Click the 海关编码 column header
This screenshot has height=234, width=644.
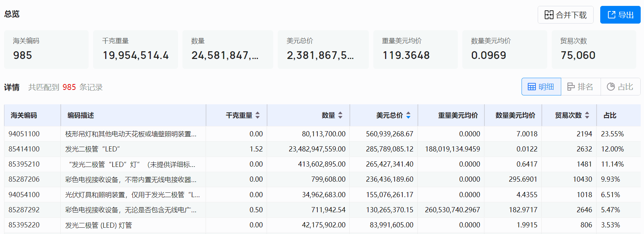coord(24,115)
